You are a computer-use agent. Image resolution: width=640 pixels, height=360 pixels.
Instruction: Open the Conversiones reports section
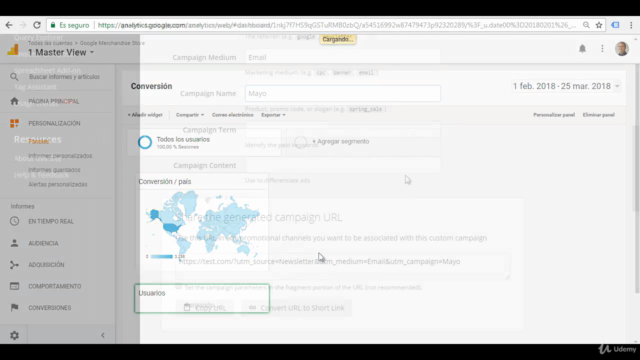(49, 307)
